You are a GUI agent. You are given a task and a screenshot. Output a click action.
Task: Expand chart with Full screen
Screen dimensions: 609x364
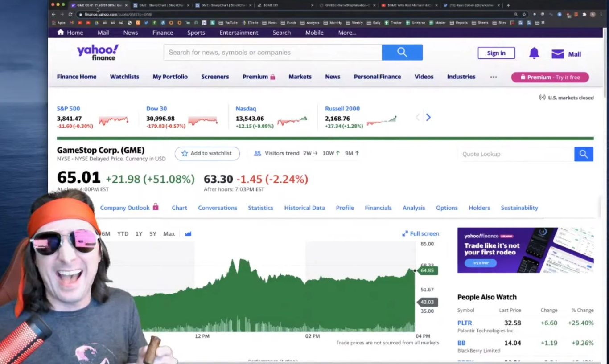pyautogui.click(x=420, y=233)
